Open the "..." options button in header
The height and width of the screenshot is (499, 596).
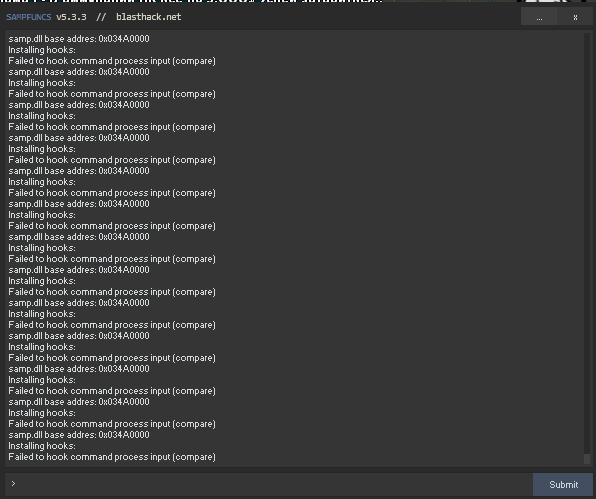point(539,17)
